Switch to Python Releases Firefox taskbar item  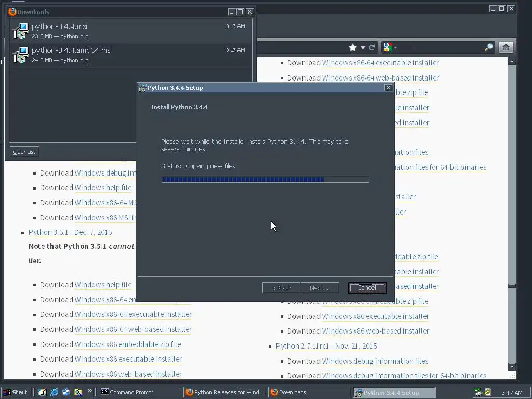coord(225,392)
